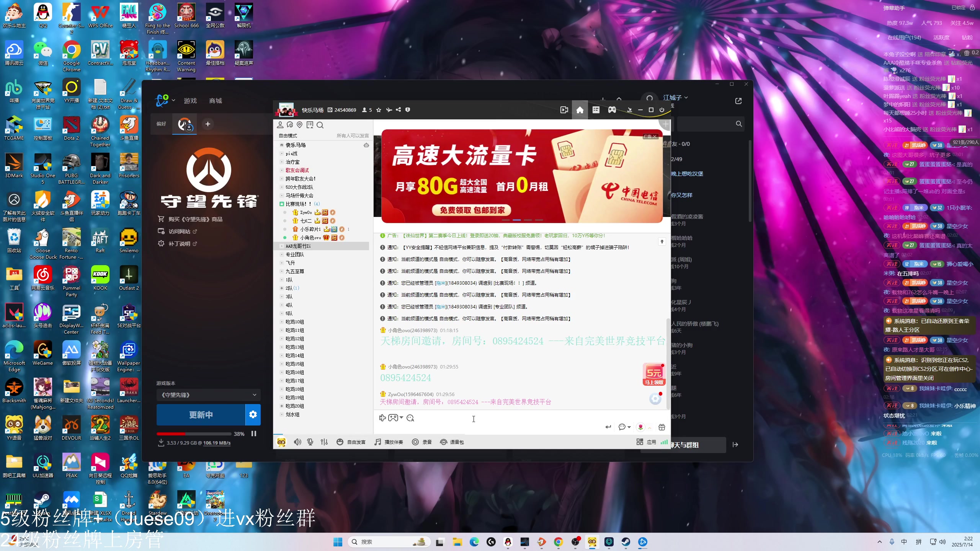Click the chat message input field

click(490, 428)
